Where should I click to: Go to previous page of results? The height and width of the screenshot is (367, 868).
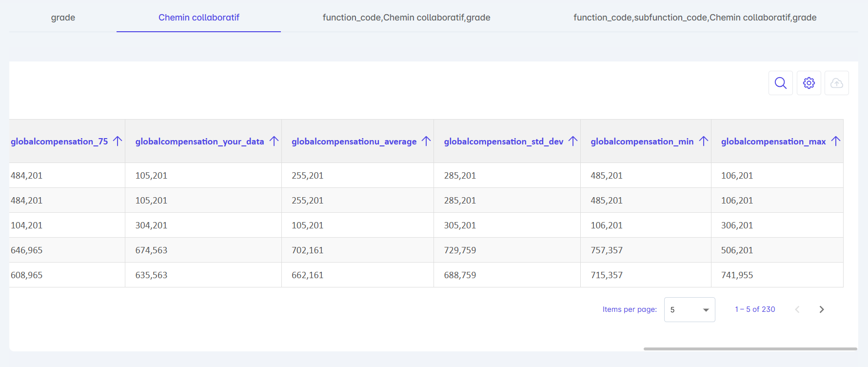point(797,309)
